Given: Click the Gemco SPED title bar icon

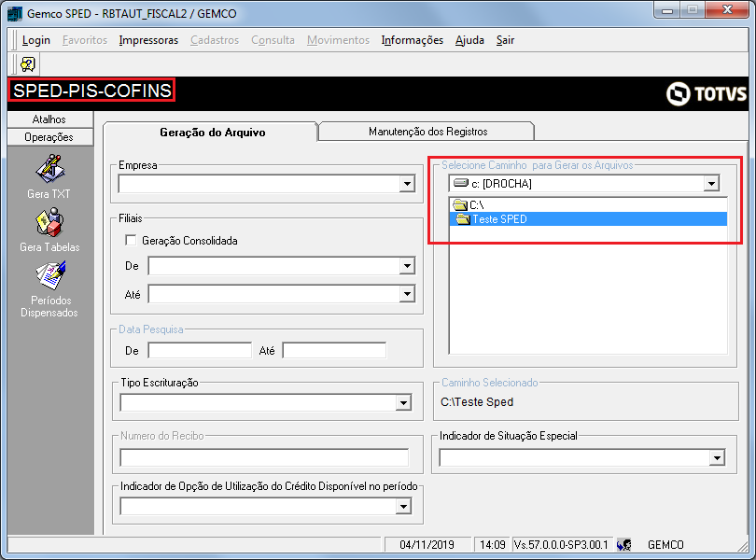Looking at the screenshot, I should [15, 13].
